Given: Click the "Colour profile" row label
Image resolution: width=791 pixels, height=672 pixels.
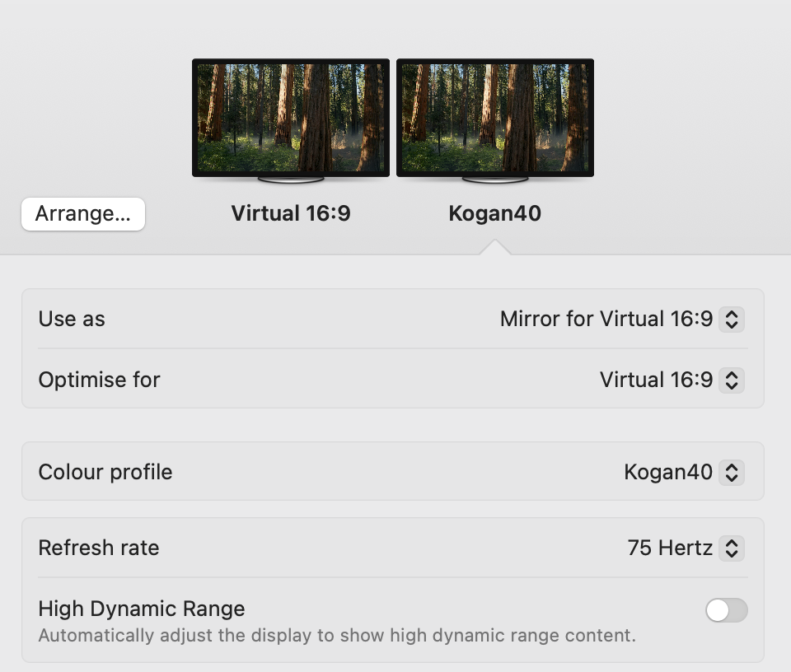Looking at the screenshot, I should click(105, 473).
